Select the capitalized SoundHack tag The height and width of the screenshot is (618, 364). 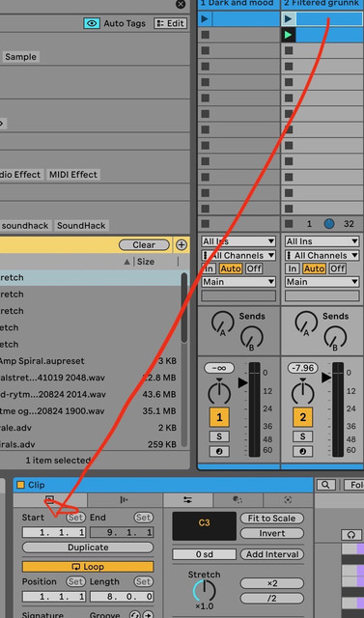coord(81,226)
